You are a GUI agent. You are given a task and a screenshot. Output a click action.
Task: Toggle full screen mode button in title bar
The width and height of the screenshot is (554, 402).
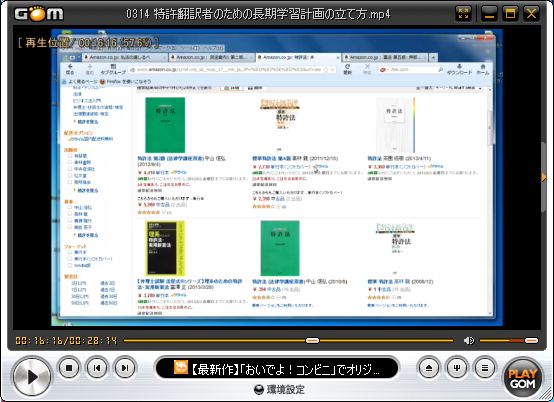[x=464, y=14]
